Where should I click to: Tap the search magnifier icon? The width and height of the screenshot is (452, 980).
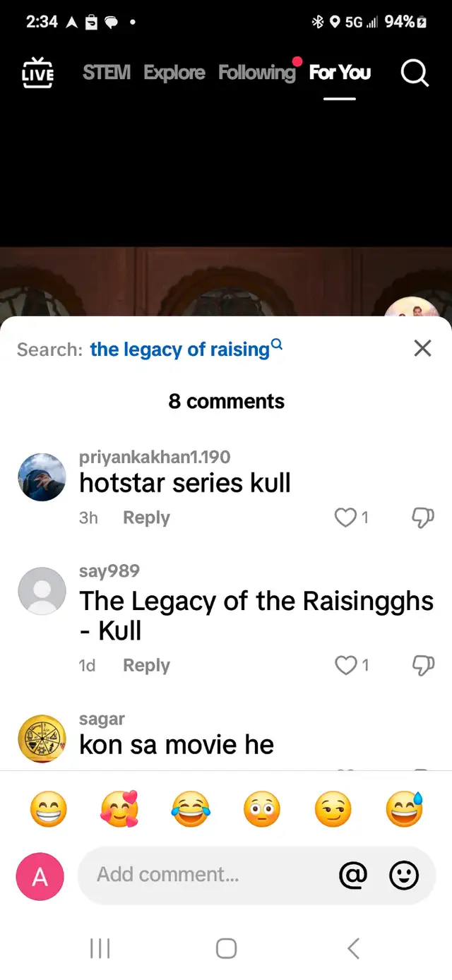click(415, 73)
